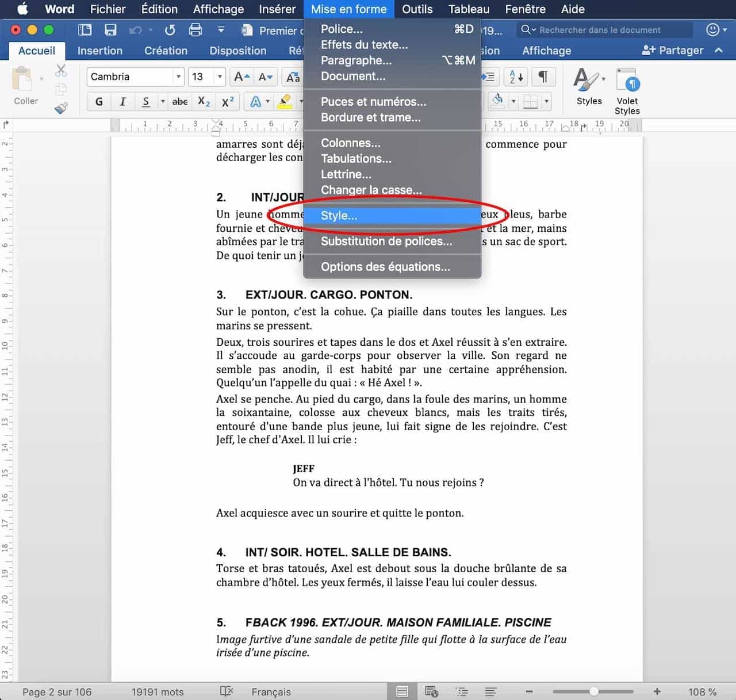Print the document using printer icon
The height and width of the screenshot is (700, 736).
tap(195, 30)
